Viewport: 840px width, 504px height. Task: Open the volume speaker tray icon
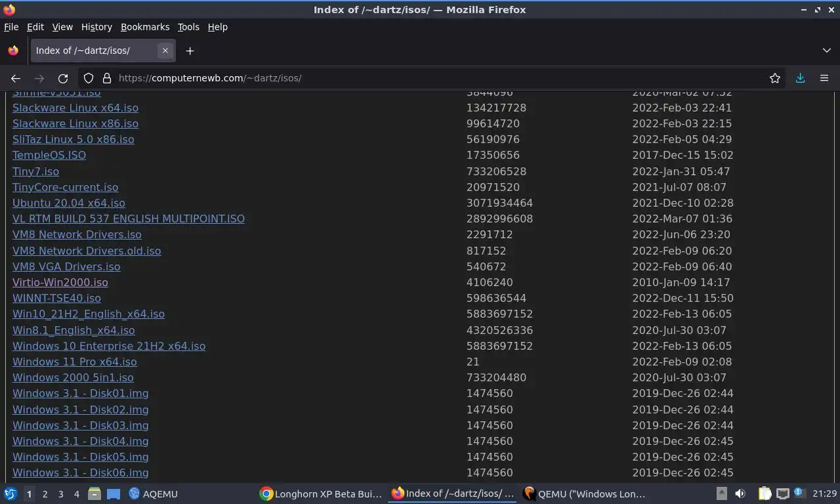[x=740, y=493]
